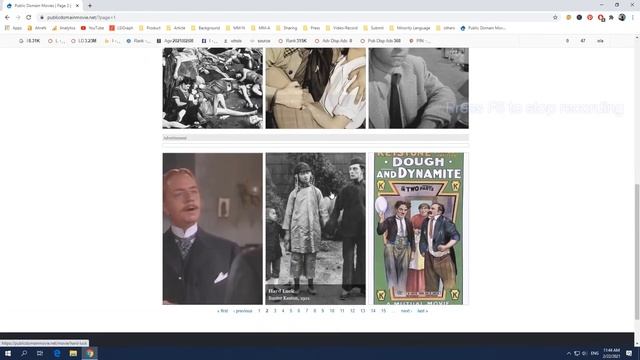640x360 pixels.
Task: Jump to the last » page link
Action: (422, 311)
